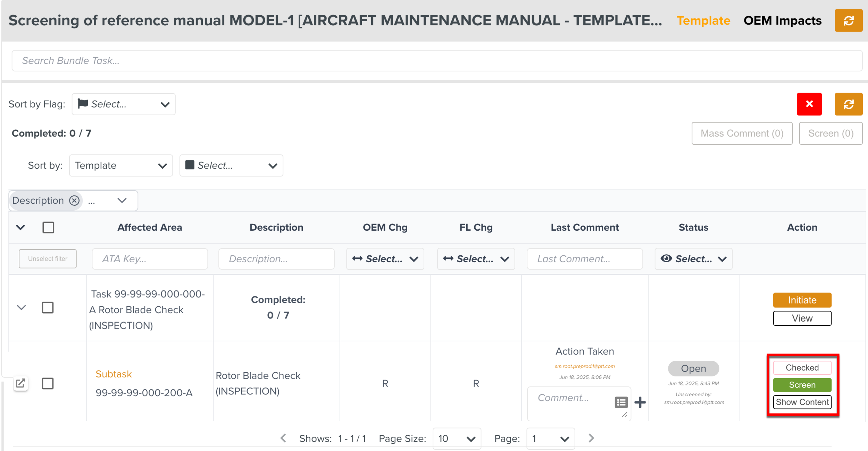Go to next page arrow

591,438
